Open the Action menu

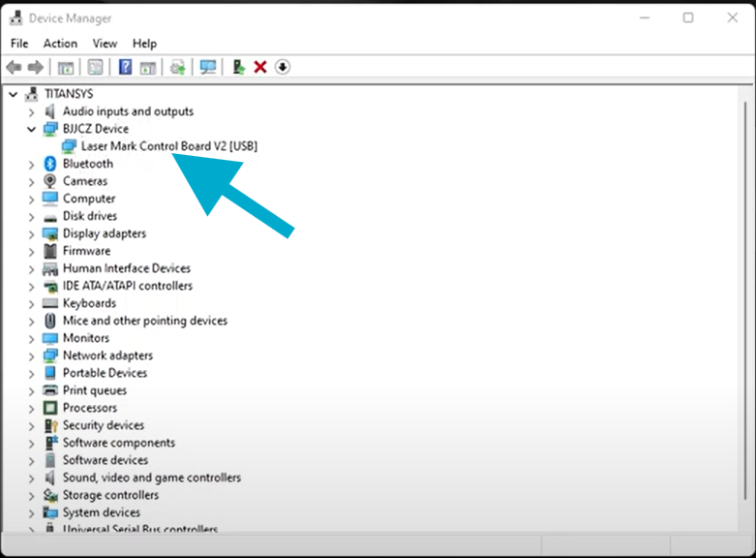[60, 44]
